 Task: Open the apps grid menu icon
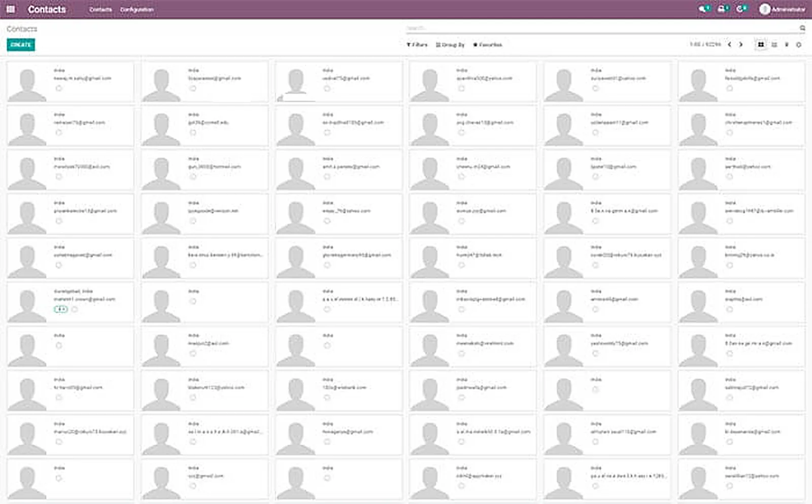(x=10, y=9)
